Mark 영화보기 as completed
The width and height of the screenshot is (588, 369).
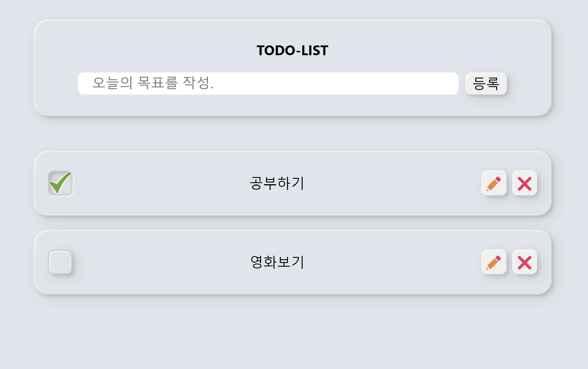pos(60,262)
